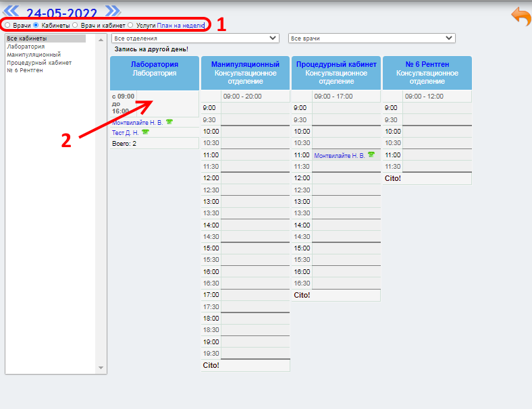Open the План на неделю link
The height and width of the screenshot is (409, 532).
tap(180, 25)
